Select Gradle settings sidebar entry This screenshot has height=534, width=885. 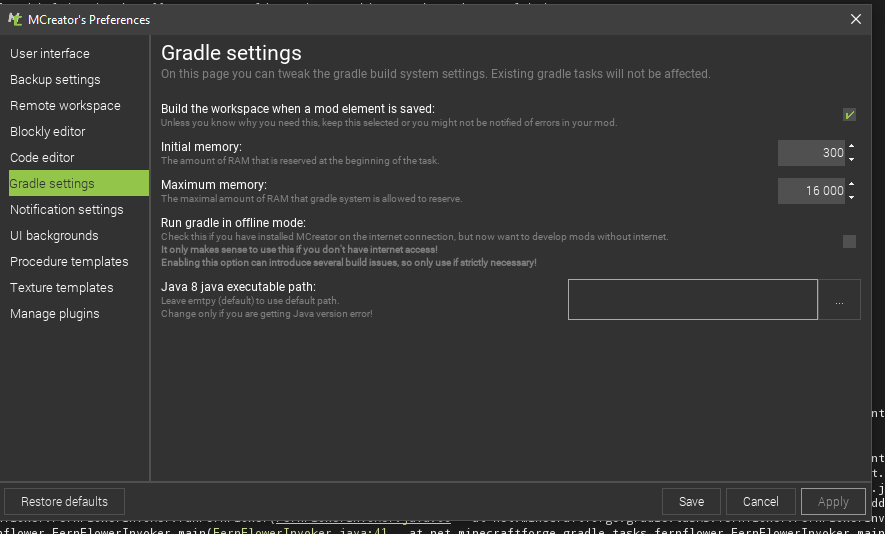coord(79,183)
